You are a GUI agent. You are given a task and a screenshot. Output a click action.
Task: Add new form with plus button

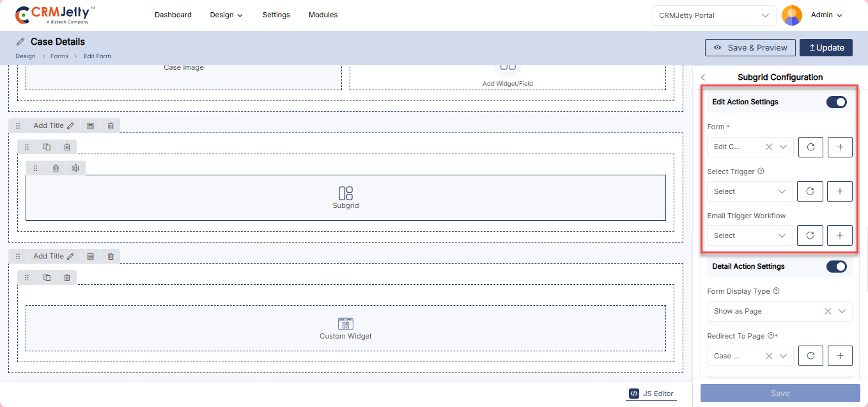pyautogui.click(x=840, y=147)
